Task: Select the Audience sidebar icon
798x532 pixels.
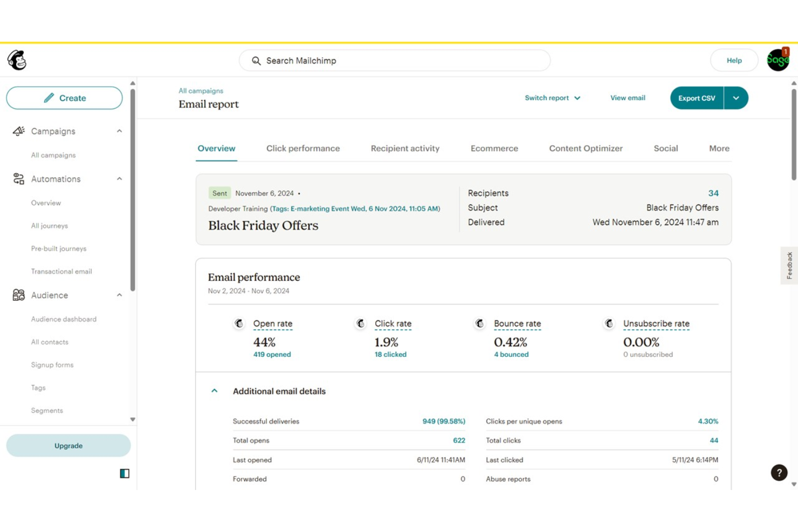Action: coord(18,295)
